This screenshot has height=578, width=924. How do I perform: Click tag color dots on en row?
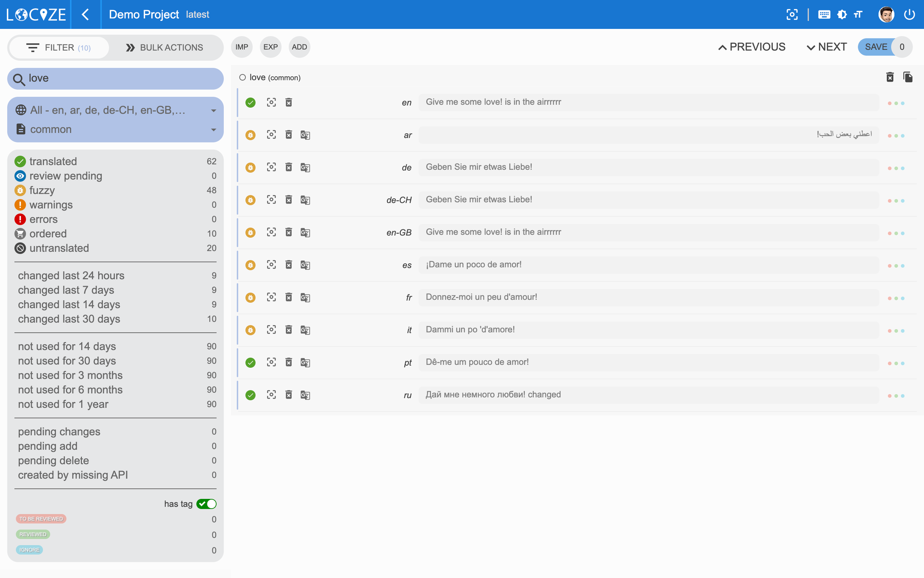click(896, 103)
